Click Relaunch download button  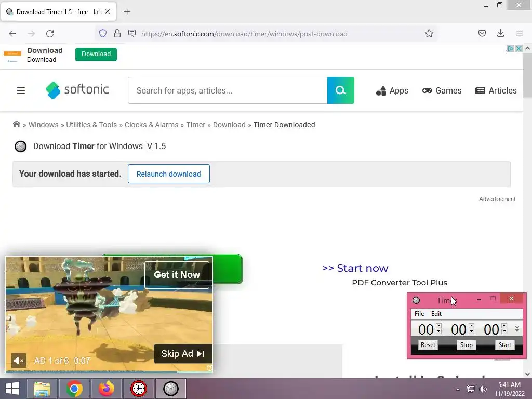(x=169, y=174)
